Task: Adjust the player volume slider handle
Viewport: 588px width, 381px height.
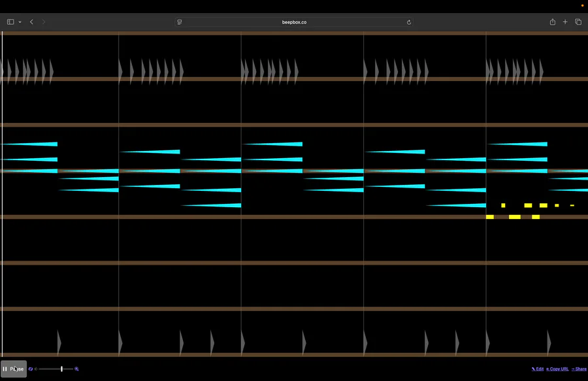Action: point(61,369)
